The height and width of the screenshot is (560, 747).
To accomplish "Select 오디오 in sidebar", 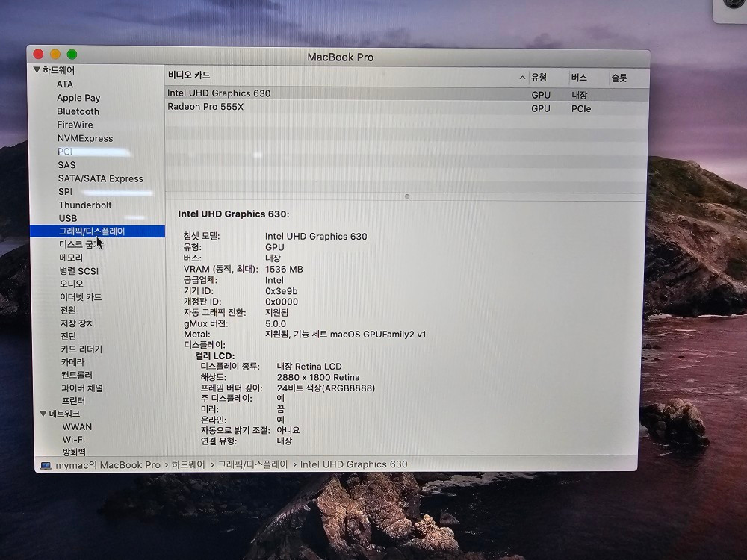I will coord(72,284).
